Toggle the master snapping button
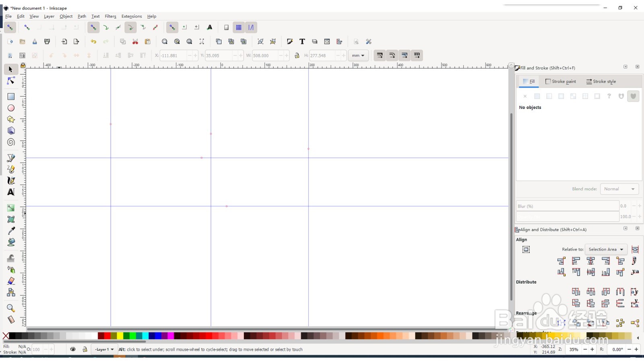The height and width of the screenshot is (362, 644). tap(10, 27)
